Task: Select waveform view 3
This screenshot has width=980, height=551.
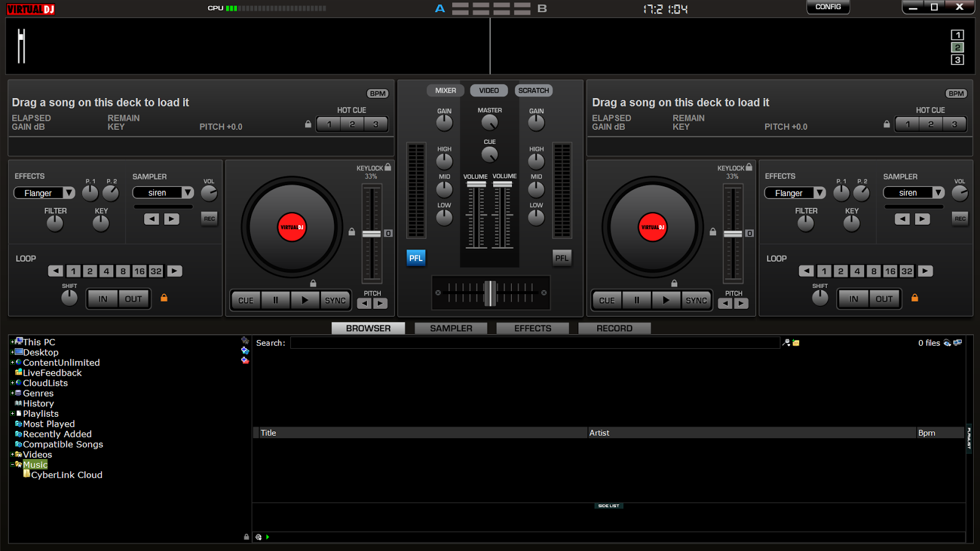Action: pyautogui.click(x=957, y=59)
